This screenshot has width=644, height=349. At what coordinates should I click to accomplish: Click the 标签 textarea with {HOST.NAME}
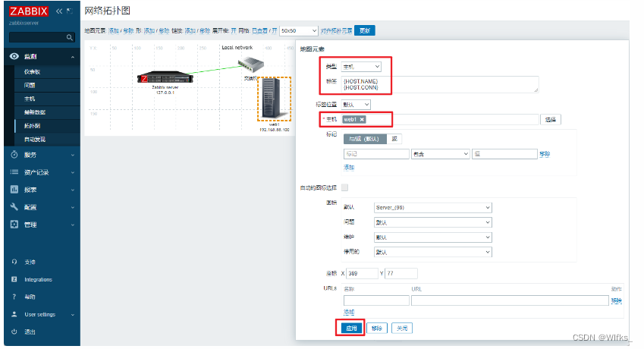pos(440,84)
